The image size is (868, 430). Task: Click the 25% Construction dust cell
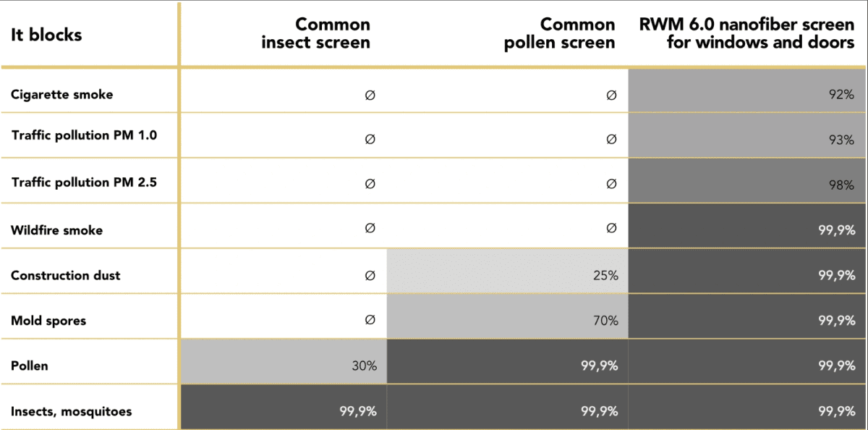[605, 275]
